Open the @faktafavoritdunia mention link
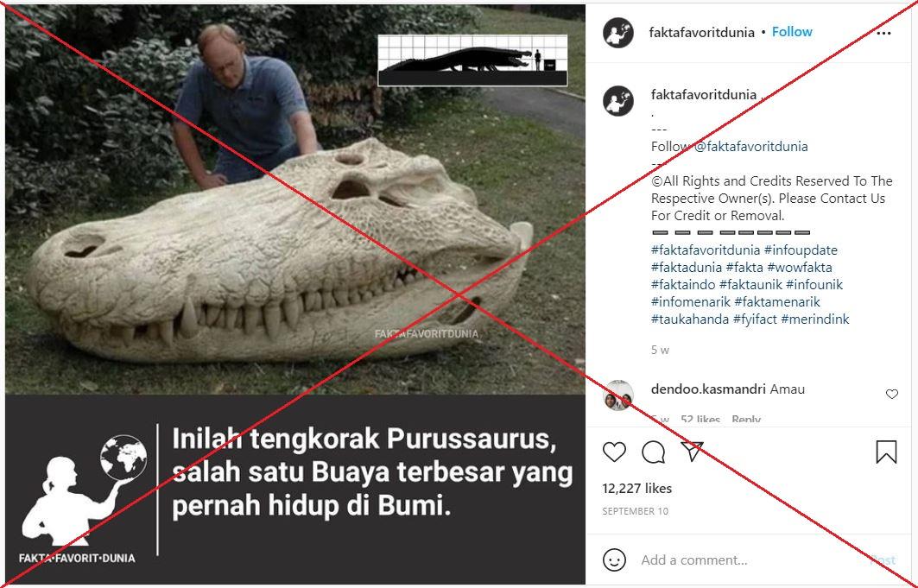This screenshot has height=588, width=918. [751, 146]
